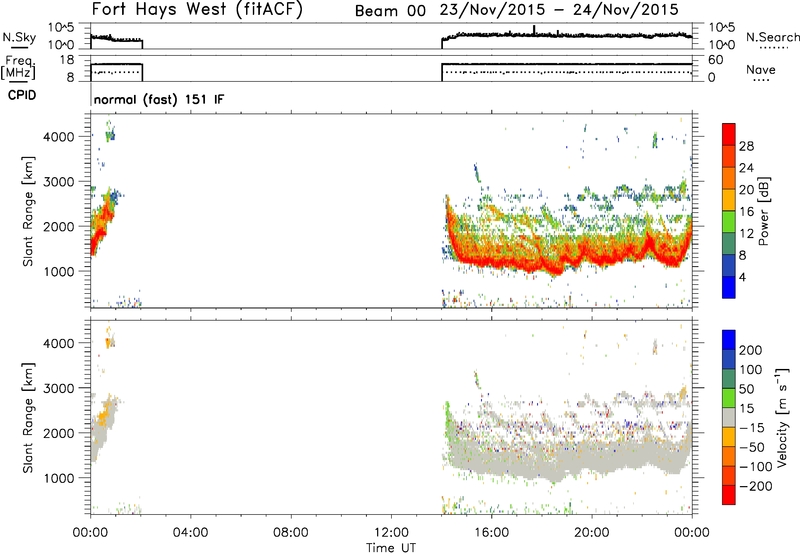This screenshot has height=554, width=800.
Task: Click the solid line sample under N.Sky
Action: (x=19, y=47)
